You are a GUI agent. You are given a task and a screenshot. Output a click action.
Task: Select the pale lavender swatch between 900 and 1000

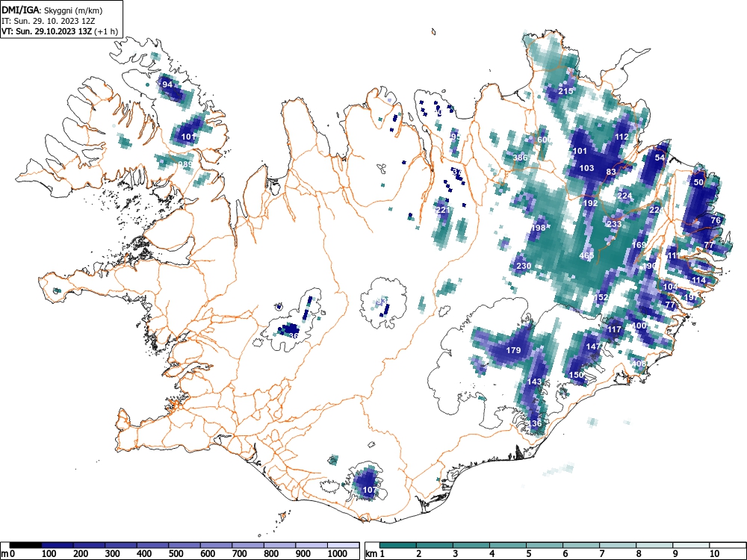click(x=311, y=545)
